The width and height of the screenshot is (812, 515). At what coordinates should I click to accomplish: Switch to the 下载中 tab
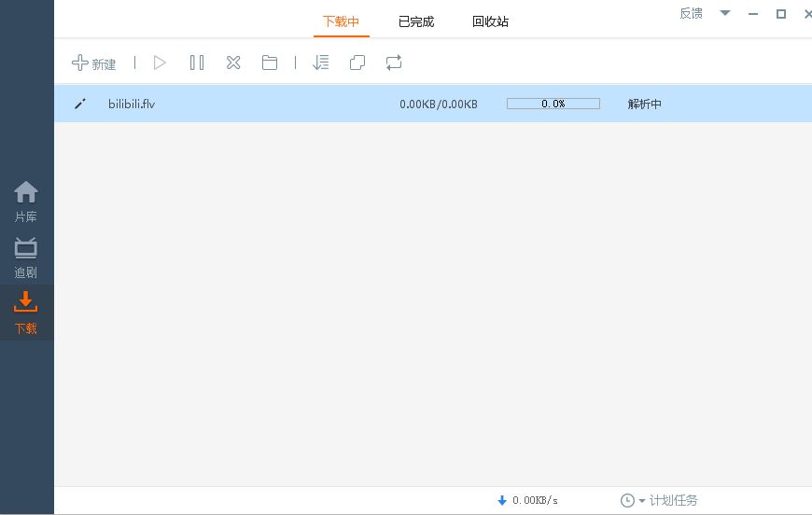tap(342, 21)
